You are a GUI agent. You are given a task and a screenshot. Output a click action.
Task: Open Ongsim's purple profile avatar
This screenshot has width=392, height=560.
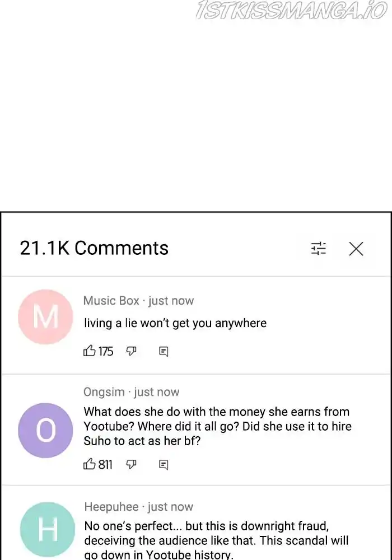[x=45, y=430]
